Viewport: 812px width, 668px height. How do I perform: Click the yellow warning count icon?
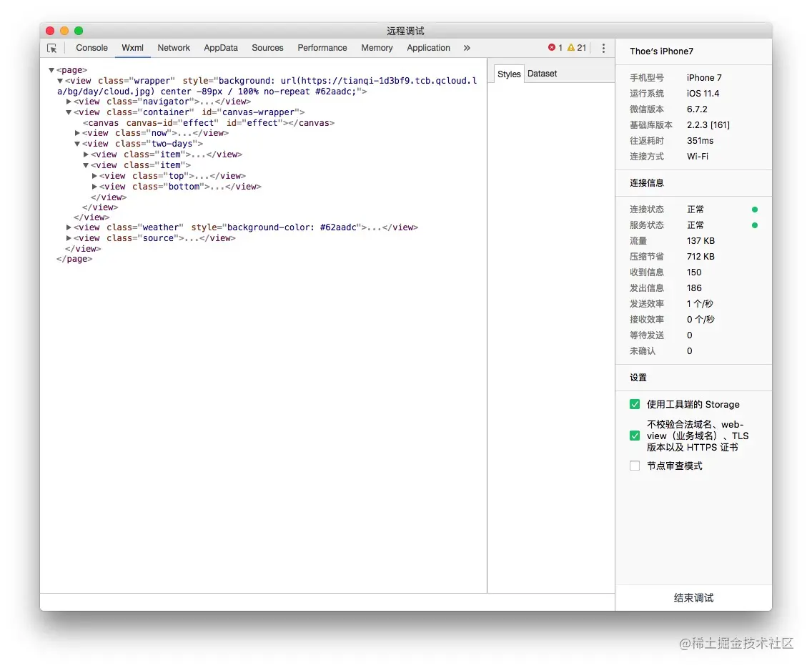[571, 48]
